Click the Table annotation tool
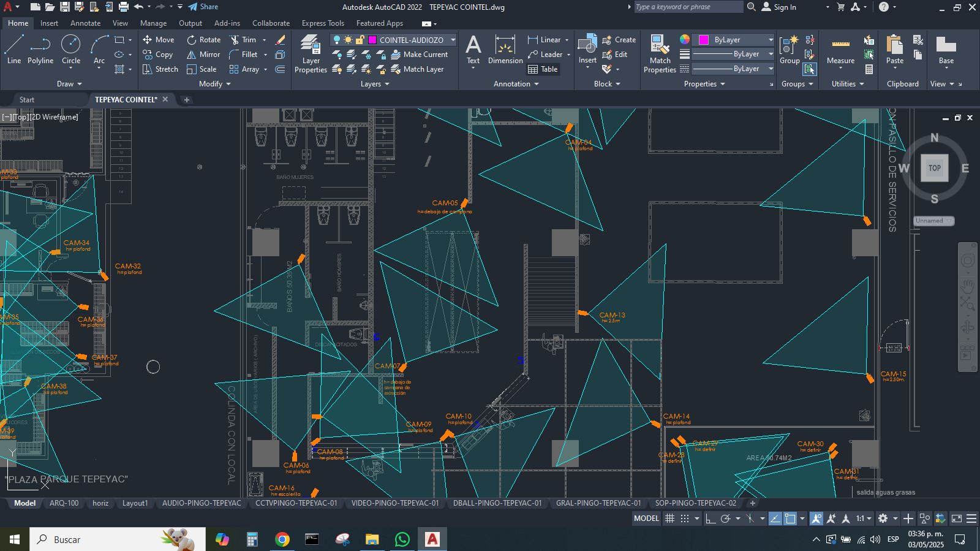 pos(543,69)
